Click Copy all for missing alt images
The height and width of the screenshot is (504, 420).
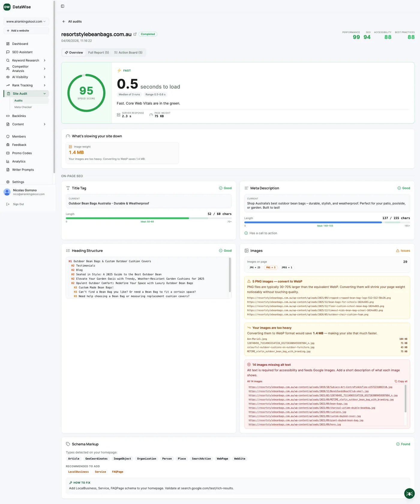(401, 381)
